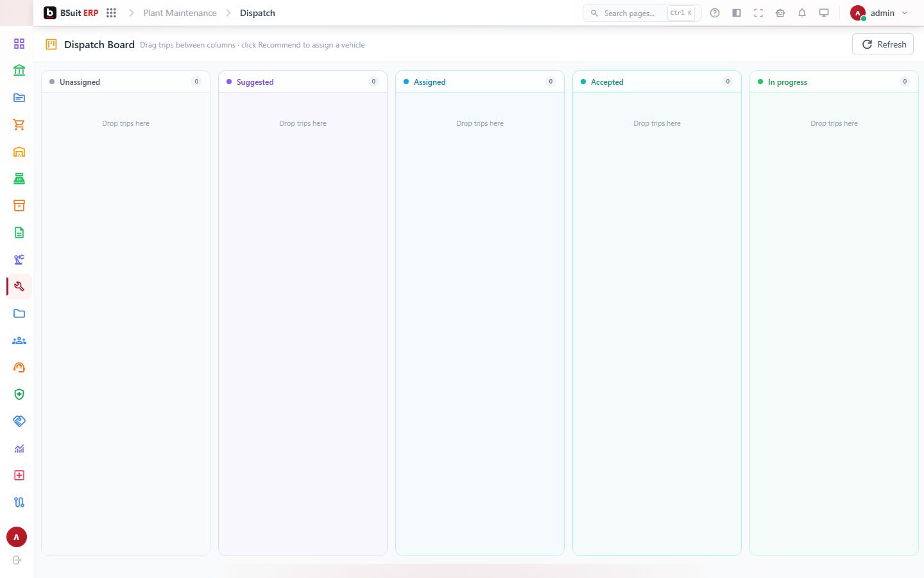Click the Dispatch breadcrumb
The width and height of the screenshot is (924, 578).
(x=257, y=13)
